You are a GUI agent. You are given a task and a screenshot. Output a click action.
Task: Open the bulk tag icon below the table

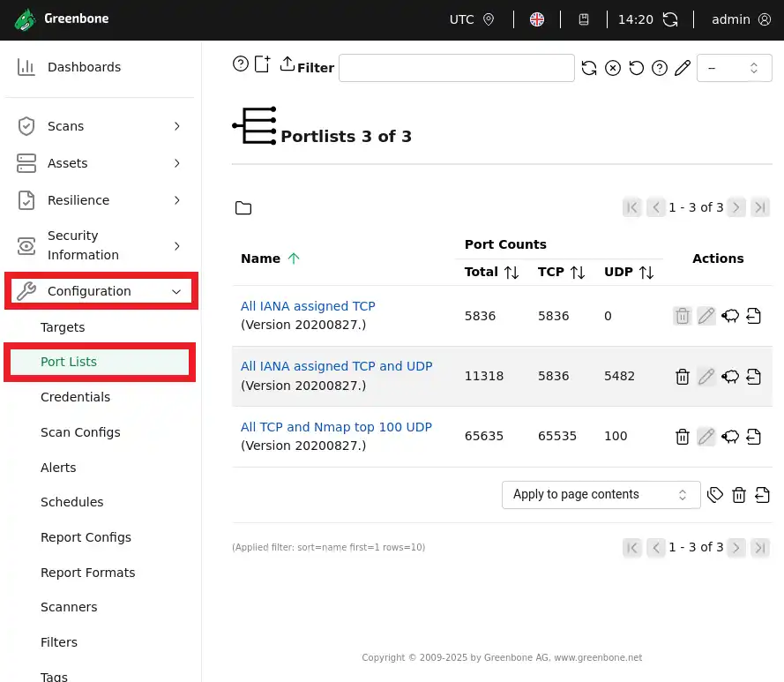click(715, 495)
